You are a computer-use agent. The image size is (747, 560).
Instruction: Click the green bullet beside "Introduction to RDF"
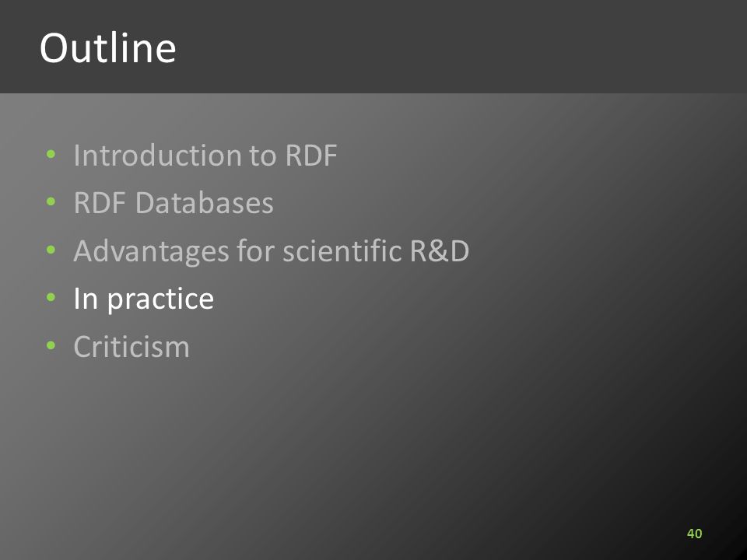[x=51, y=154]
